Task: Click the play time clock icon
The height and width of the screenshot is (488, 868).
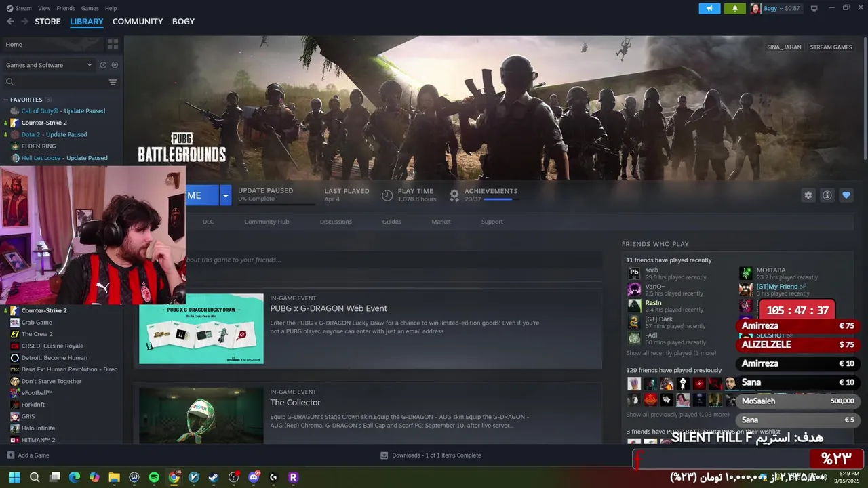Action: click(x=387, y=195)
